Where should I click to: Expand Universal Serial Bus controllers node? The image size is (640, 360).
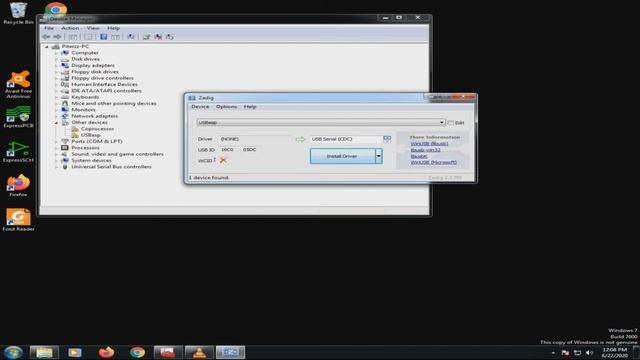[57, 167]
